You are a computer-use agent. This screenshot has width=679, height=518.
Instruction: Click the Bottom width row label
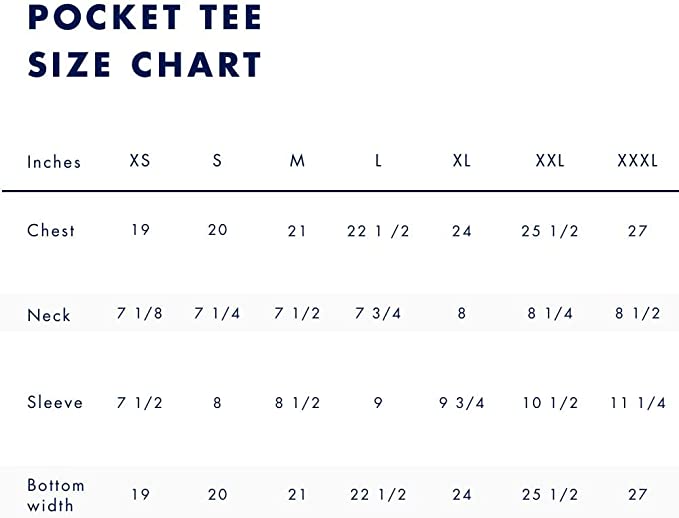click(x=55, y=495)
